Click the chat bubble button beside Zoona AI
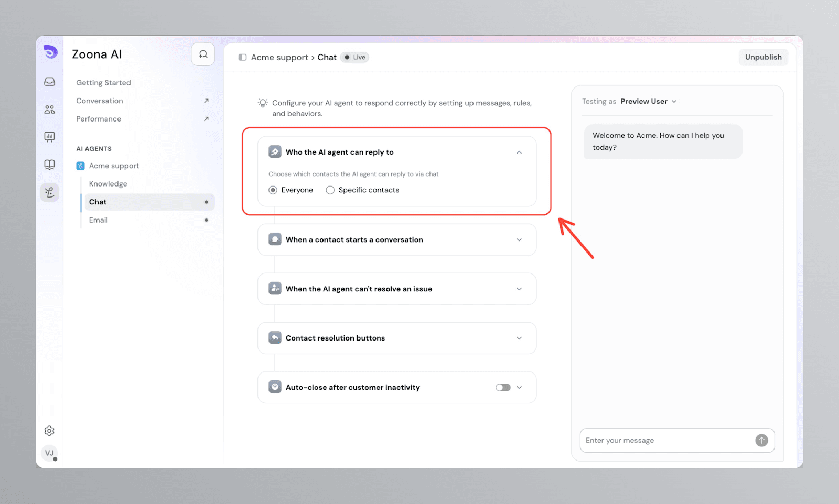 [203, 54]
